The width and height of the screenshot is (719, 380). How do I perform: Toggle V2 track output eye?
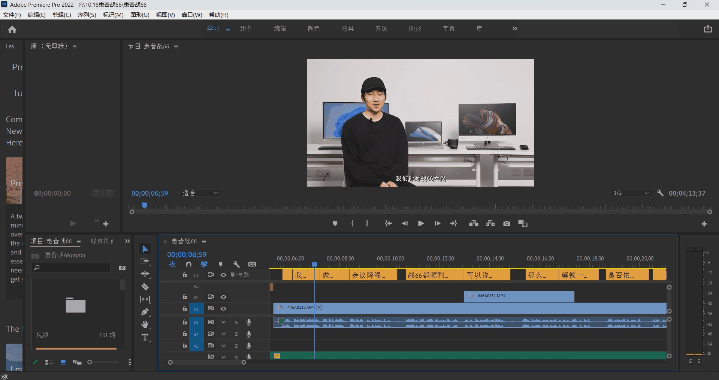223,297
